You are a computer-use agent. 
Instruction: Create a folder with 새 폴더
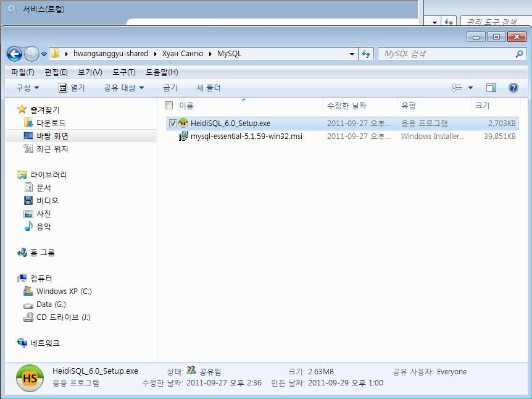(x=209, y=88)
